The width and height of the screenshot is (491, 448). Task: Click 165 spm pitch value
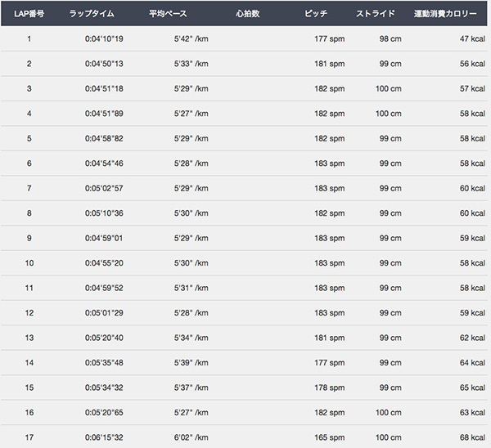pos(330,437)
